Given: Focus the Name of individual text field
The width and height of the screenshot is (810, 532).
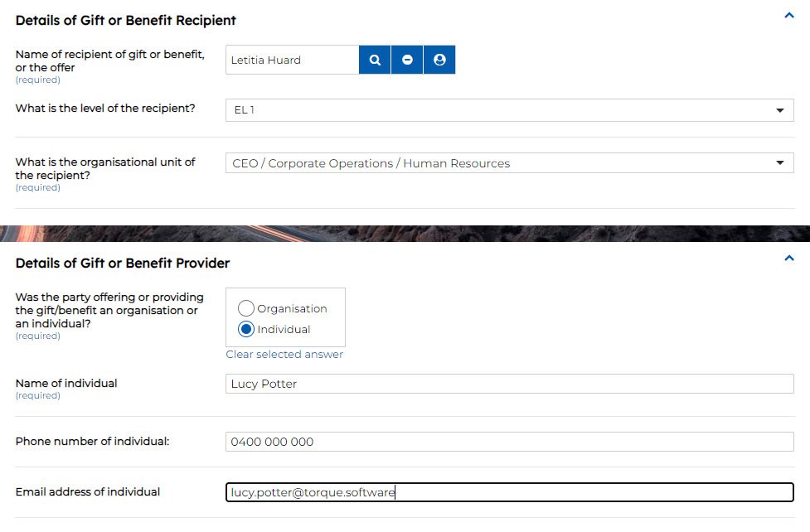Looking at the screenshot, I should click(x=509, y=384).
